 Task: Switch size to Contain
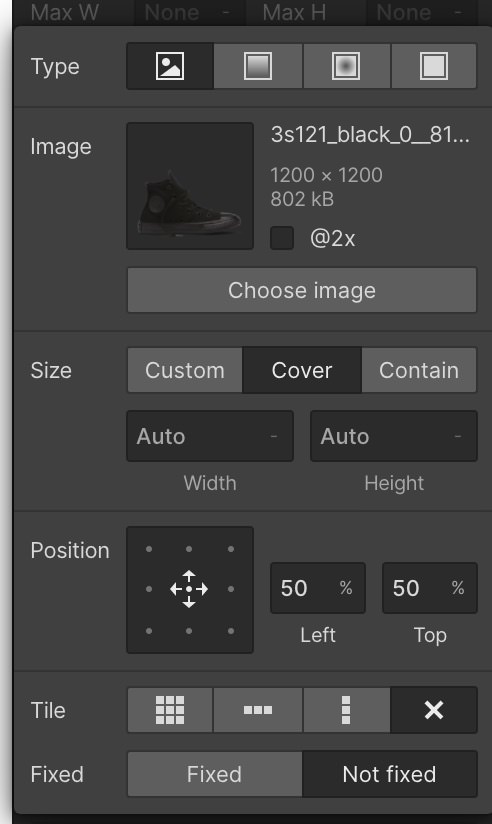[x=419, y=370]
